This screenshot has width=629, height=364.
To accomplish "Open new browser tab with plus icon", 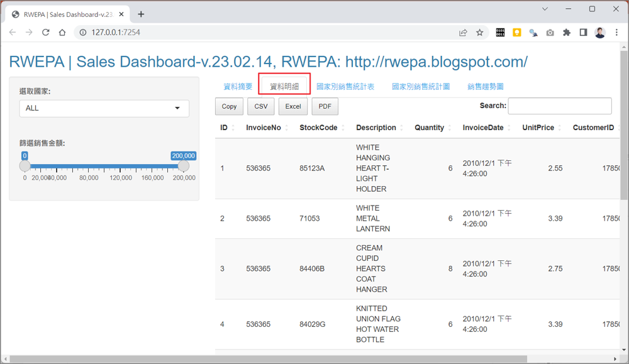I will [141, 14].
